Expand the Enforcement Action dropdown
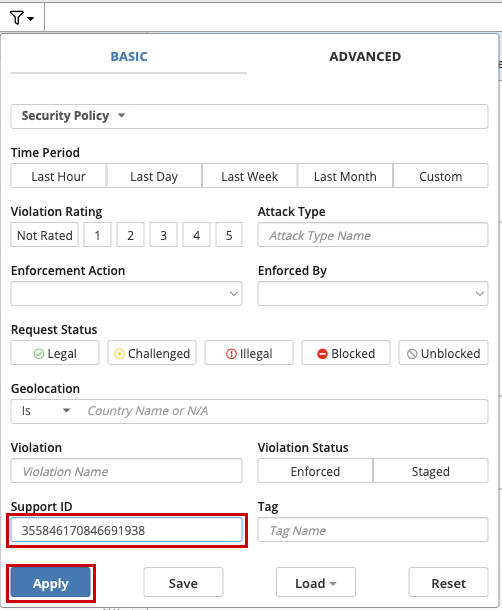Screen dimensions: 502x610 point(126,294)
